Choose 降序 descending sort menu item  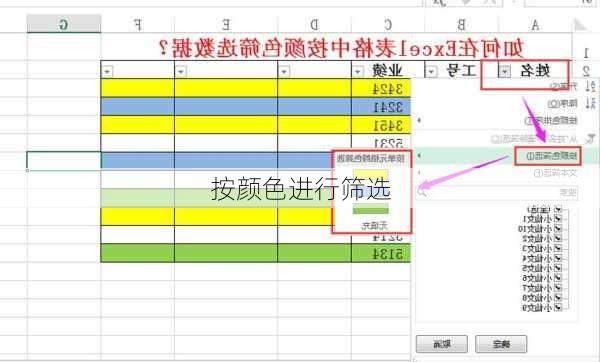pyautogui.click(x=562, y=103)
